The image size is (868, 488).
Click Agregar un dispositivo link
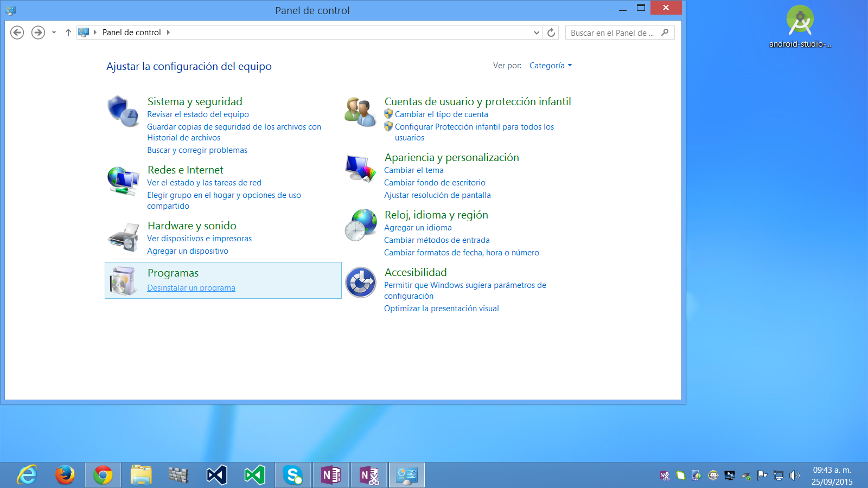[x=188, y=251]
